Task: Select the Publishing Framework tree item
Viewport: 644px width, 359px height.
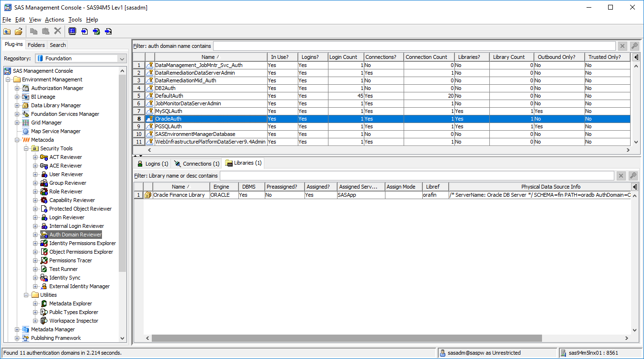Action: point(56,338)
